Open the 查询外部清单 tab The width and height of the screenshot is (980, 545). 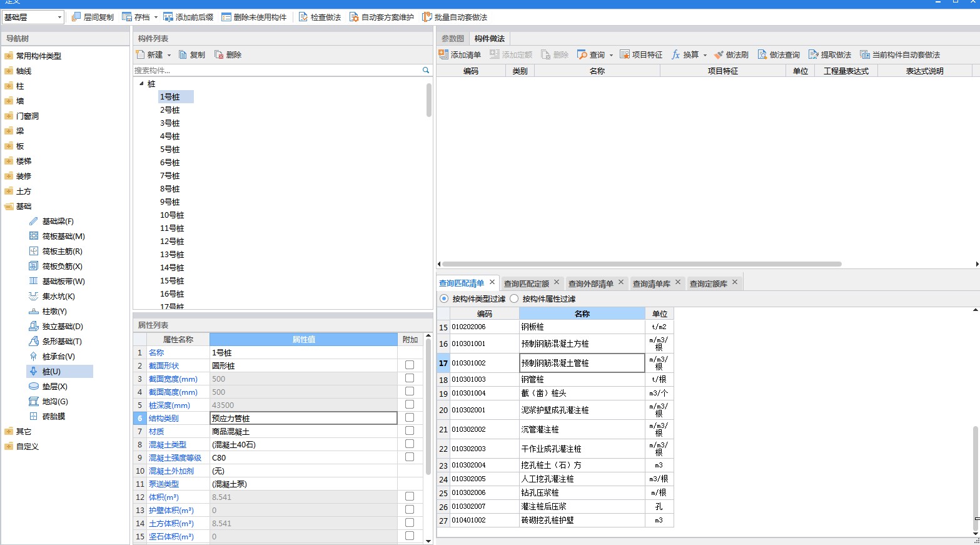[x=591, y=283]
